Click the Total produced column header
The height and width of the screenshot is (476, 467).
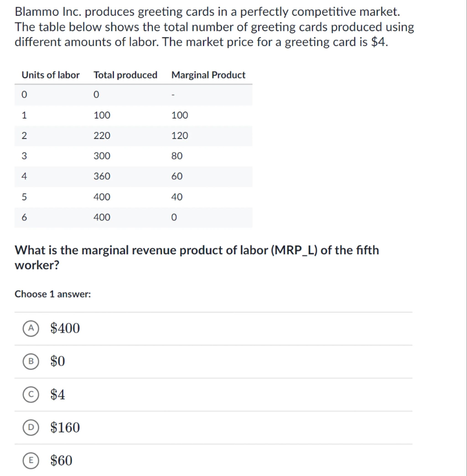coord(125,75)
